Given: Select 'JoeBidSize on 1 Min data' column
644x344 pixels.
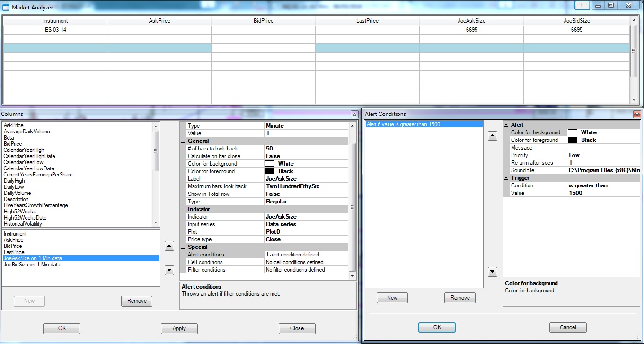Looking at the screenshot, I should (81, 265).
